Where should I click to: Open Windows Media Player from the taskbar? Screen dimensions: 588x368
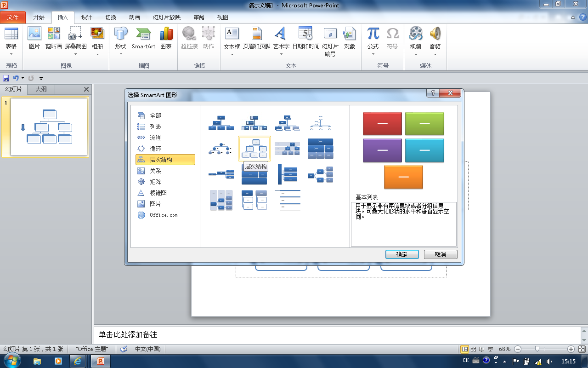[x=58, y=361]
